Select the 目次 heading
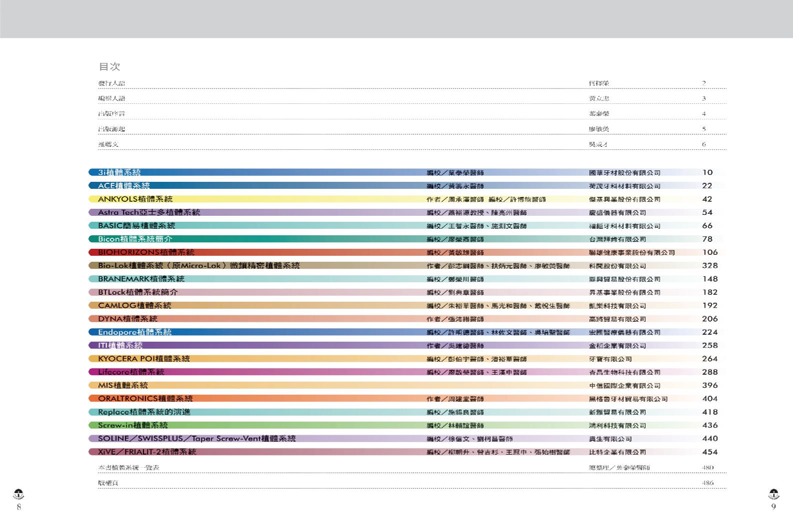793x532 pixels. click(x=109, y=66)
